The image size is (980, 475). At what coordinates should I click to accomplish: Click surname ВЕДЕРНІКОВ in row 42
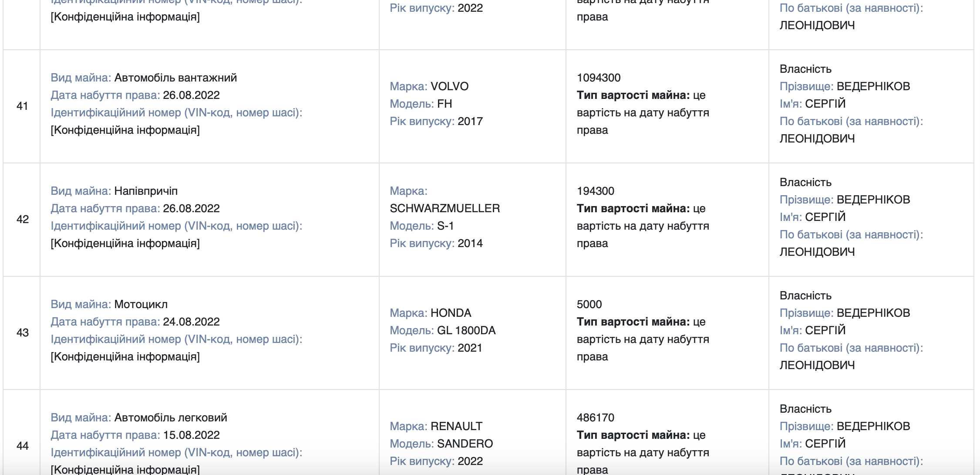point(873,200)
